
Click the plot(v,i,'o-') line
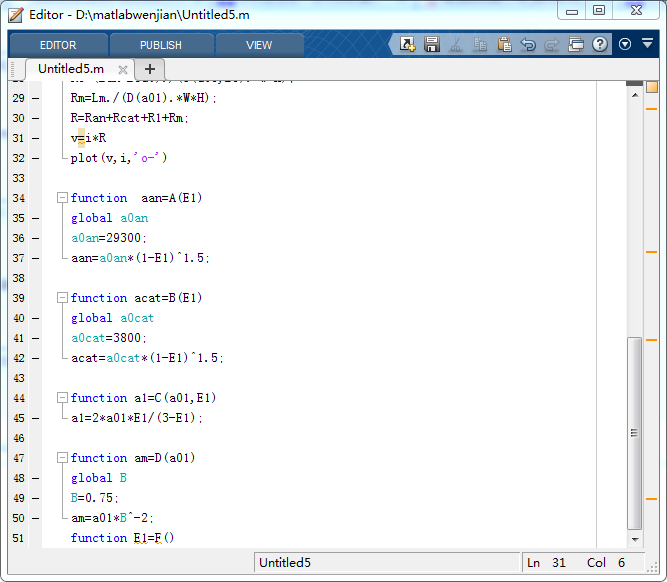coord(119,158)
